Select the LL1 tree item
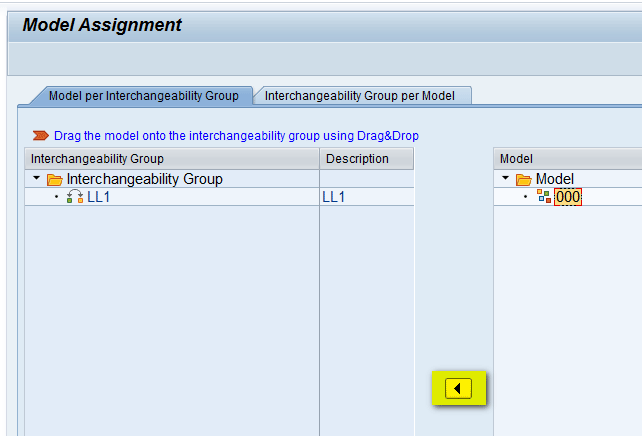The image size is (642, 436). (x=99, y=197)
